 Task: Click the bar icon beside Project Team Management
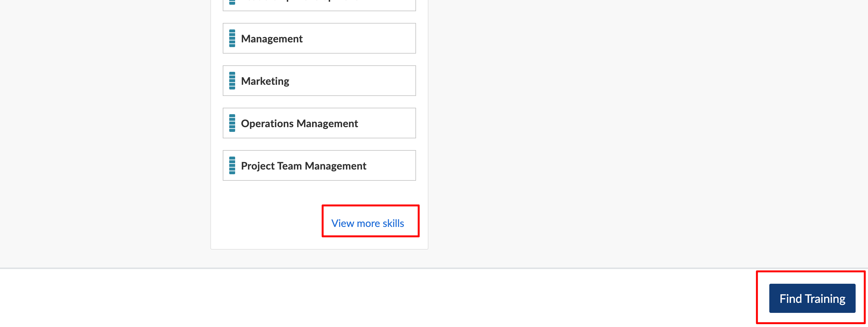click(x=232, y=166)
